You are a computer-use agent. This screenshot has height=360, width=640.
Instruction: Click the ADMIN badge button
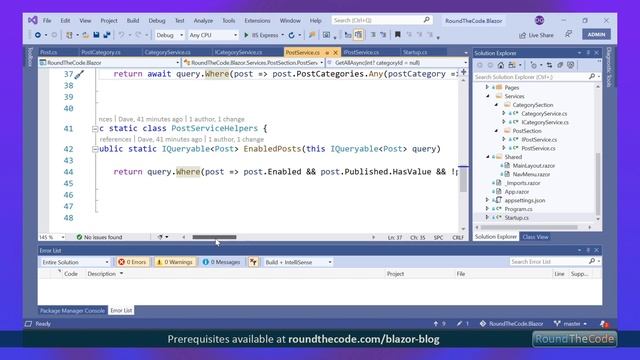[x=596, y=35]
